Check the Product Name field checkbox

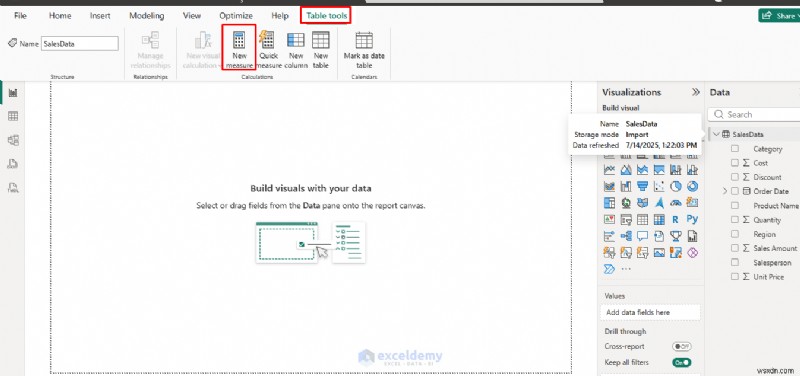(735, 206)
